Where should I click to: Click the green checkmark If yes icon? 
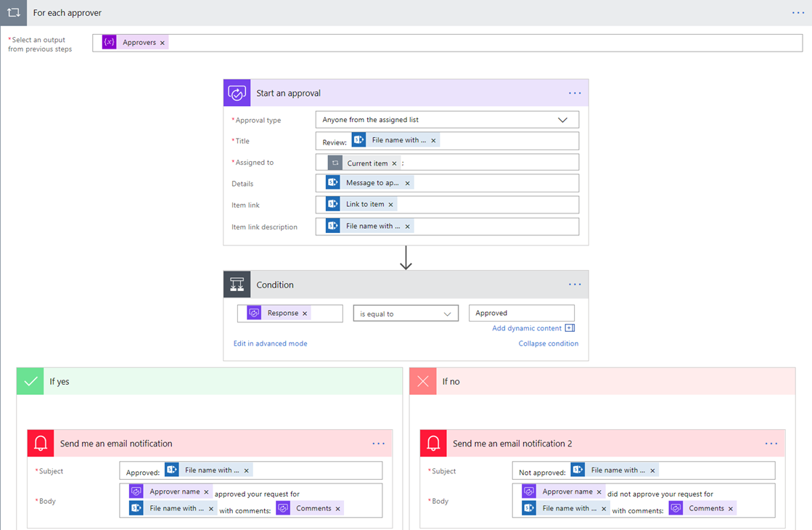(x=30, y=381)
